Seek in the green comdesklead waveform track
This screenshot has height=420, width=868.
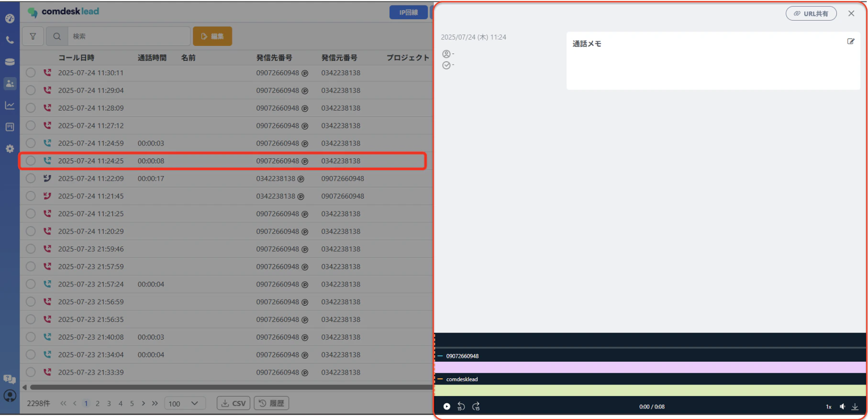[650, 390]
